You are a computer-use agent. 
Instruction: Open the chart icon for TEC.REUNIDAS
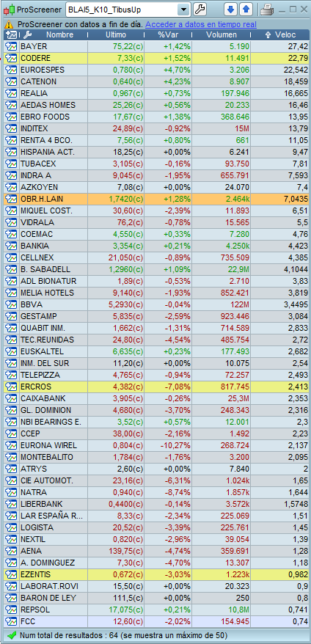click(x=10, y=340)
